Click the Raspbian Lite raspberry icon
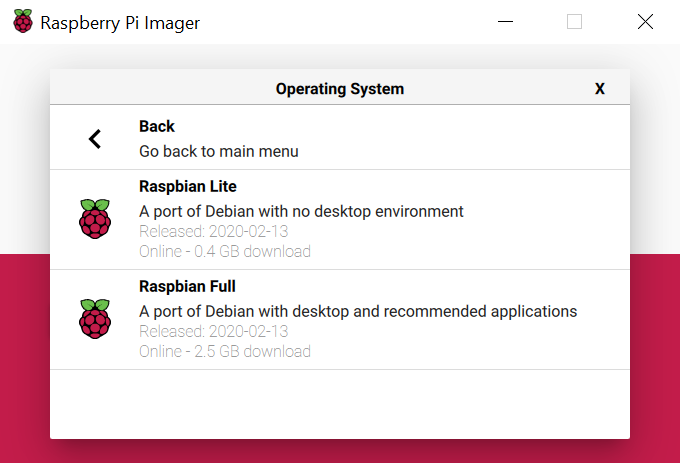Viewport: 680px width, 463px height. [95, 219]
